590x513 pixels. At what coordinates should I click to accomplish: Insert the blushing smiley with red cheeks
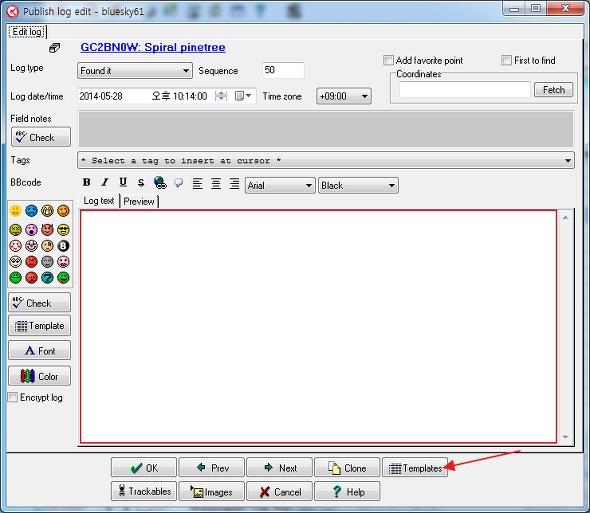[x=15, y=246]
